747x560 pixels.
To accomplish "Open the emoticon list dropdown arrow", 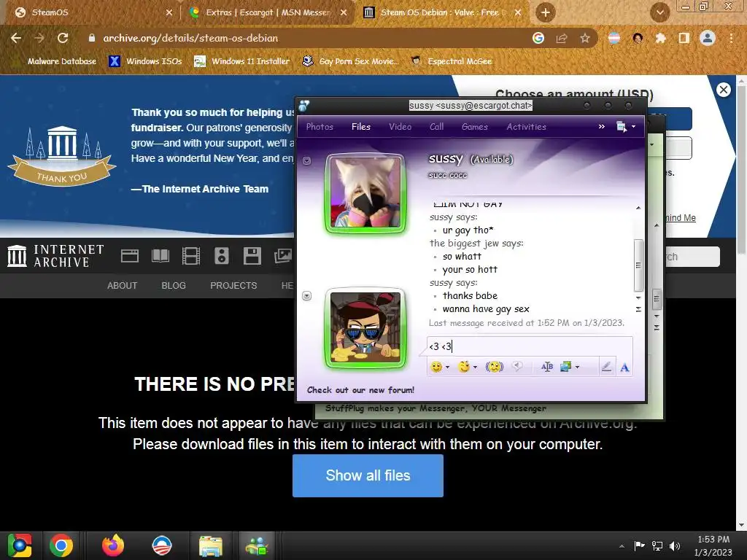I will [447, 367].
